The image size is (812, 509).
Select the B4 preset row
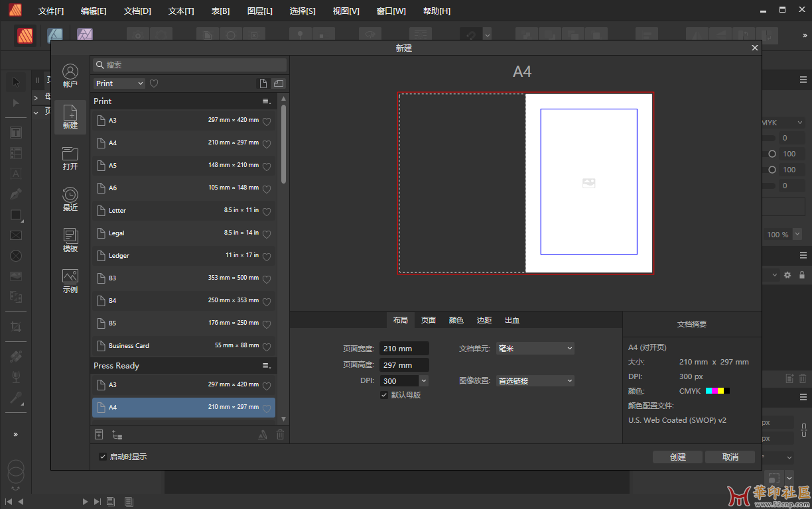[x=184, y=301]
